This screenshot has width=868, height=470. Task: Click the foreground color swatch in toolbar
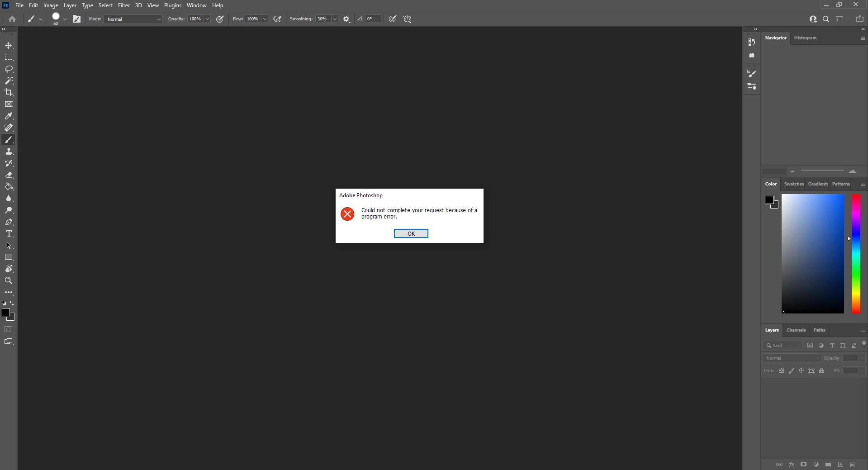click(x=6, y=313)
